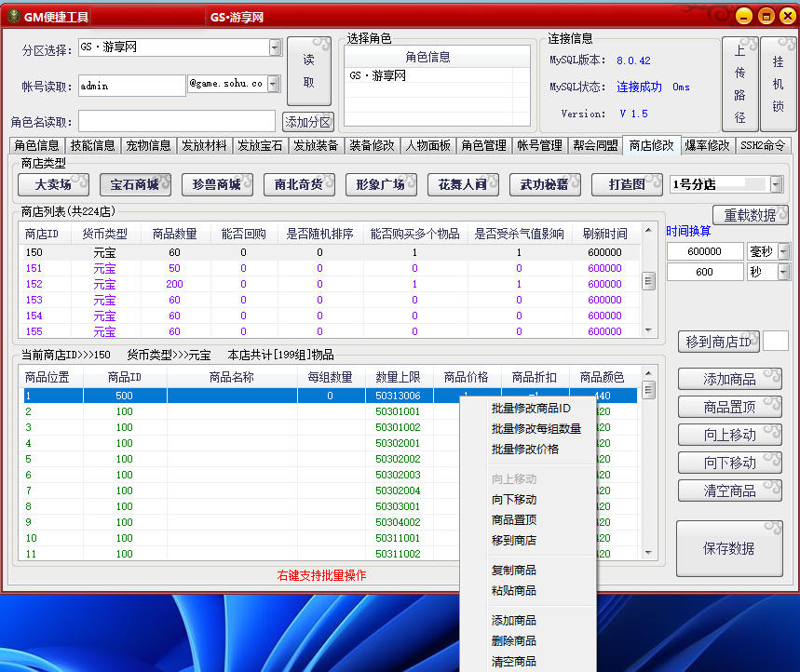Open the 1号分店 branch store dropdown
Image resolution: width=800 pixels, height=672 pixels.
(775, 184)
